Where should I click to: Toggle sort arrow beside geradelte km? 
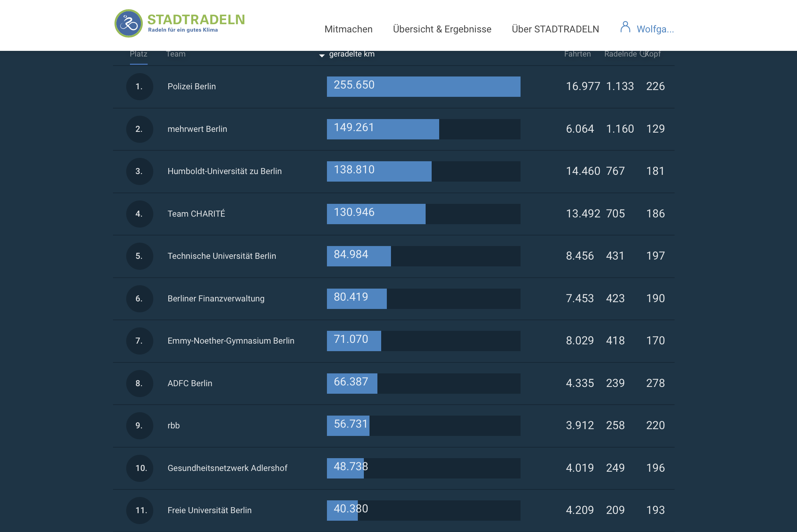pos(322,55)
